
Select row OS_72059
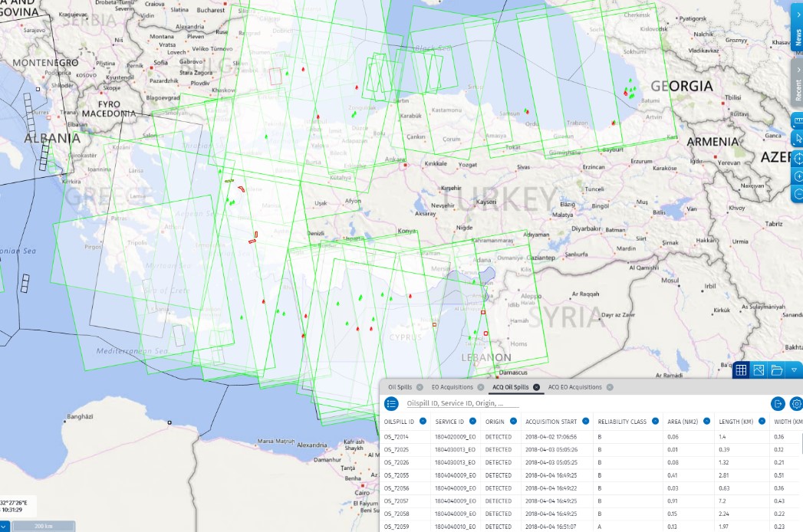tap(591, 526)
